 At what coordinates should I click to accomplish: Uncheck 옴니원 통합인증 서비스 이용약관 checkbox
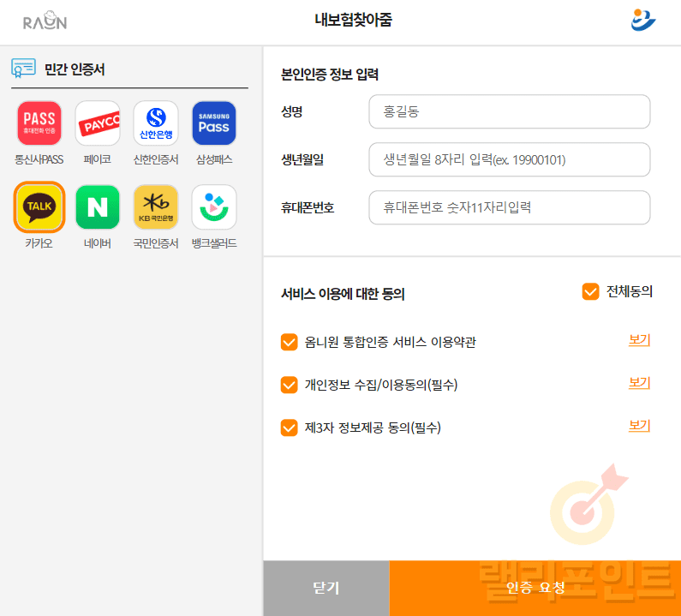tap(289, 342)
